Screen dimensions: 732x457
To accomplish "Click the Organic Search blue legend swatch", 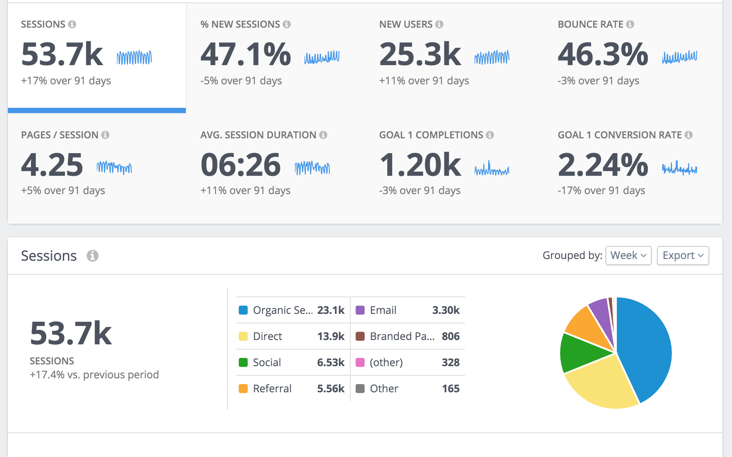I will [243, 310].
